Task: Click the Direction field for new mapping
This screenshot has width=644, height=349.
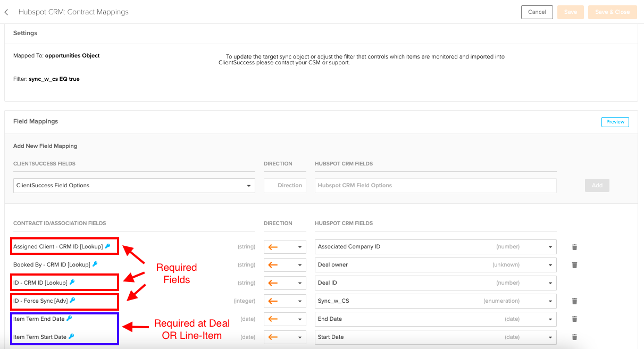Action: point(285,186)
